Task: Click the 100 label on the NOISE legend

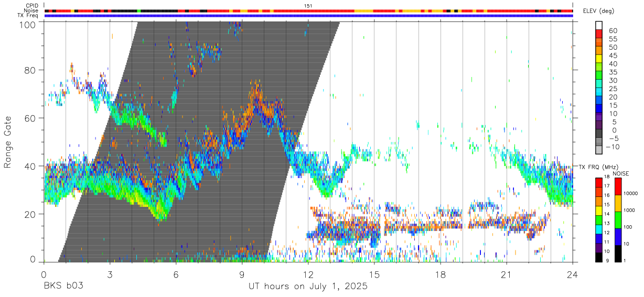Action: 627,227
